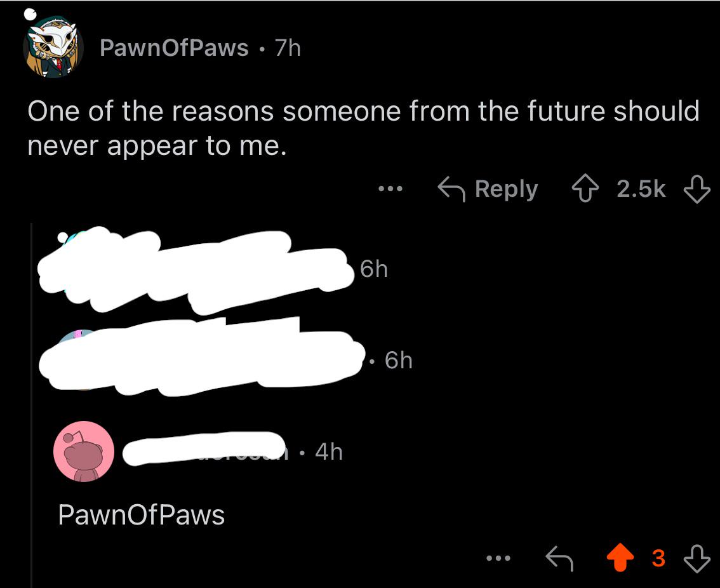Image resolution: width=720 pixels, height=588 pixels.
Task: Remove the orange upvote on bottom reply
Action: pos(620,558)
